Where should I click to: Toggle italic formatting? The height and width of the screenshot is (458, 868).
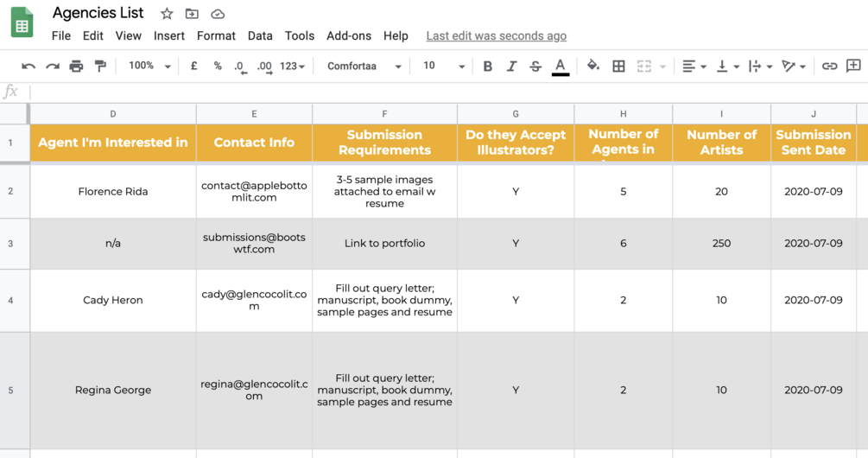coord(511,67)
